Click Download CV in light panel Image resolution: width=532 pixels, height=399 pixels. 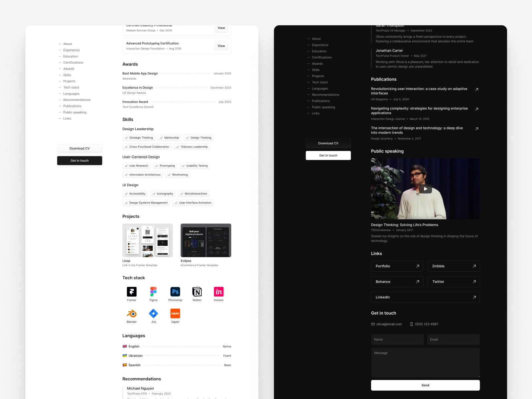point(80,148)
